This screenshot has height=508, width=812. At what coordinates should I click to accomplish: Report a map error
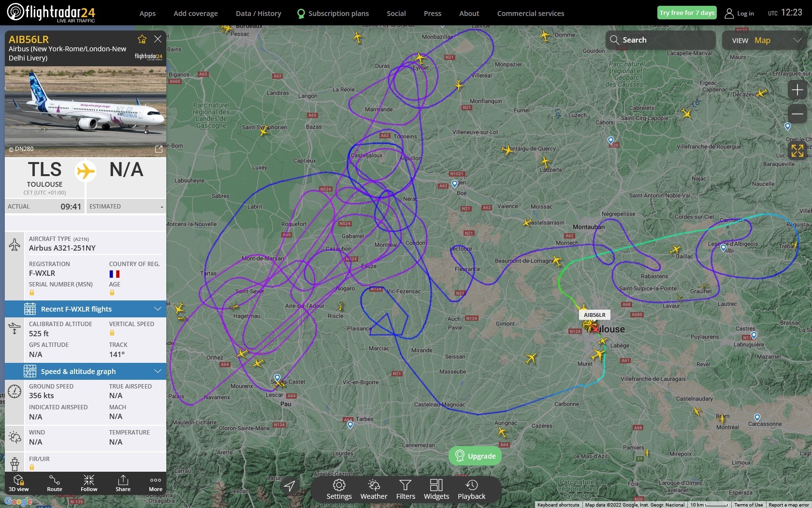click(789, 505)
